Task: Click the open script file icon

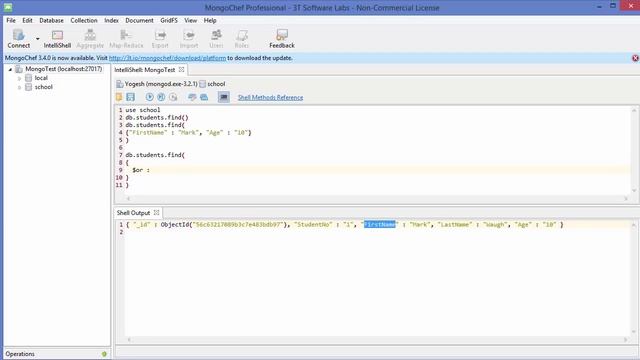Action: point(119,97)
